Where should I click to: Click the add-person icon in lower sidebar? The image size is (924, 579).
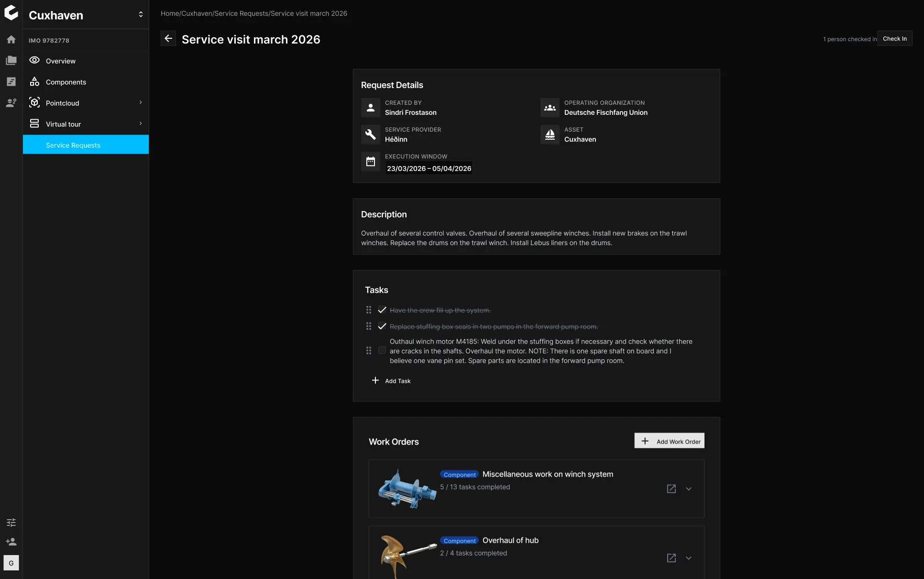coord(11,542)
